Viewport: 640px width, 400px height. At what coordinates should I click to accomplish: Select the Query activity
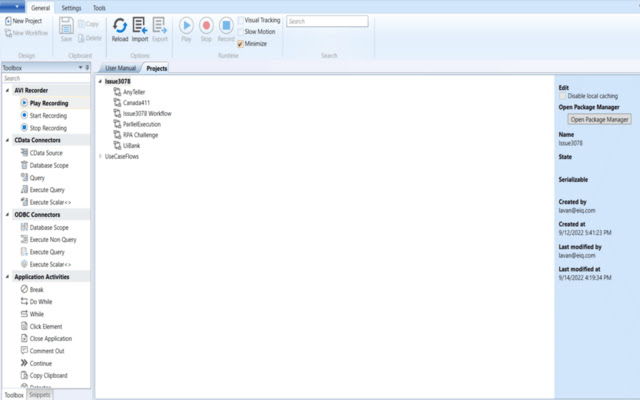pyautogui.click(x=37, y=178)
